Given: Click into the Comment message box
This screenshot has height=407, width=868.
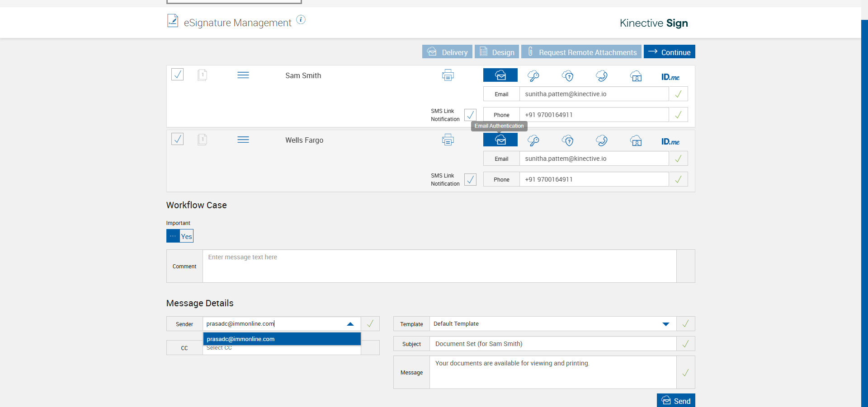Looking at the screenshot, I should [x=439, y=266].
